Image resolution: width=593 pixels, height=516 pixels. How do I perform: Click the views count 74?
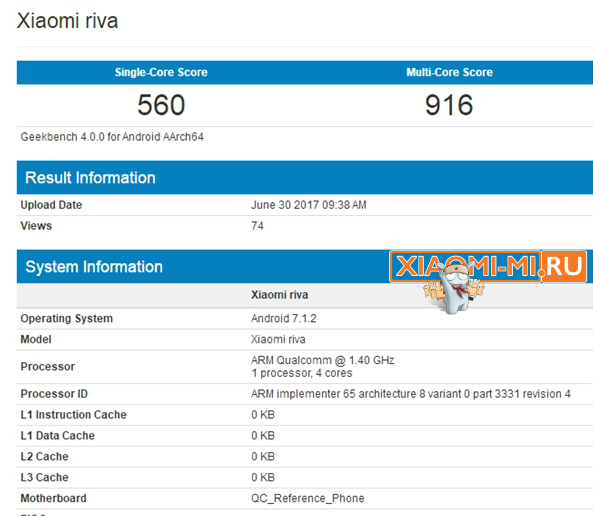pos(257,225)
